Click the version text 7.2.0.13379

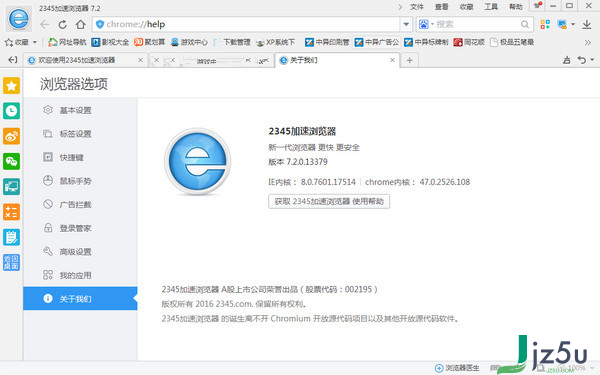pyautogui.click(x=298, y=162)
